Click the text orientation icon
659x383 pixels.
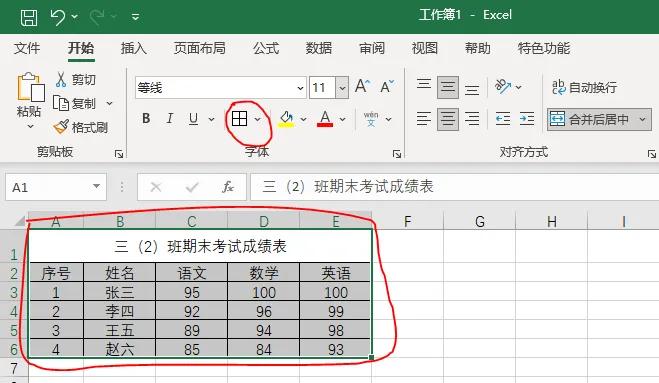pyautogui.click(x=503, y=86)
